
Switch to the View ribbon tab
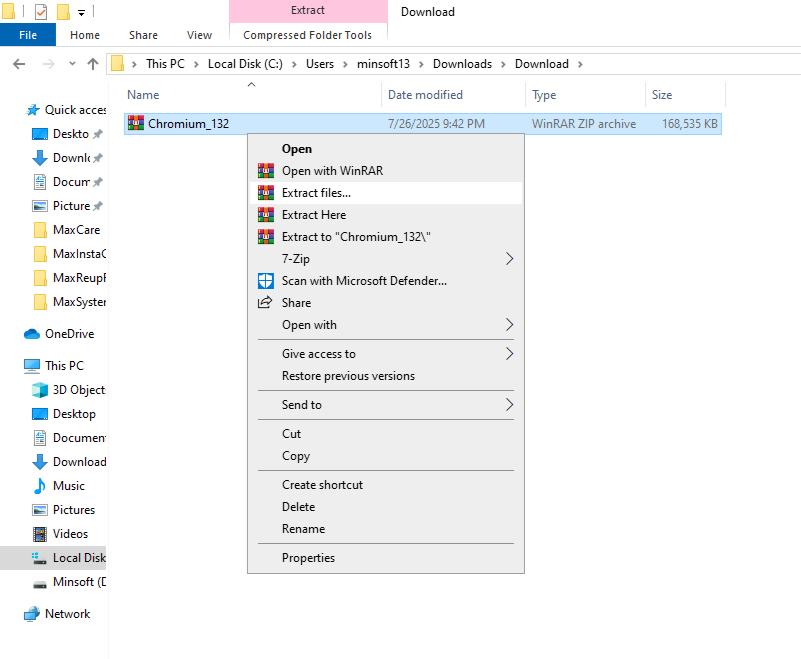tap(199, 35)
